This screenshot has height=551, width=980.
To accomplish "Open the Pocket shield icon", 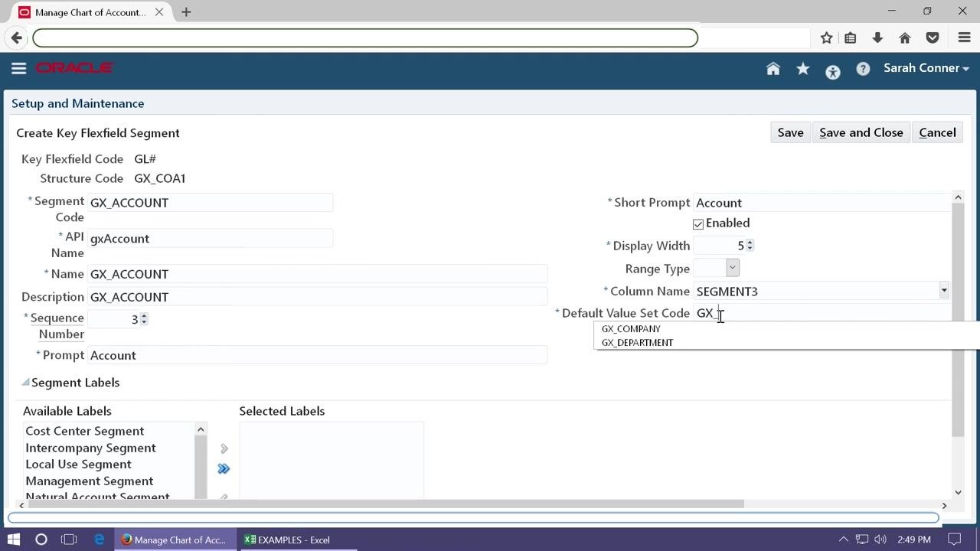I will pyautogui.click(x=933, y=37).
